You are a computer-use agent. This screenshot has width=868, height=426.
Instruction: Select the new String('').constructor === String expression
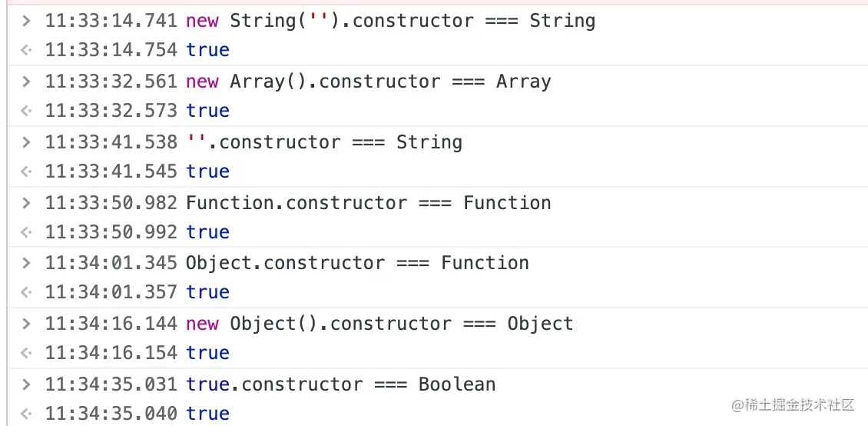pos(390,21)
